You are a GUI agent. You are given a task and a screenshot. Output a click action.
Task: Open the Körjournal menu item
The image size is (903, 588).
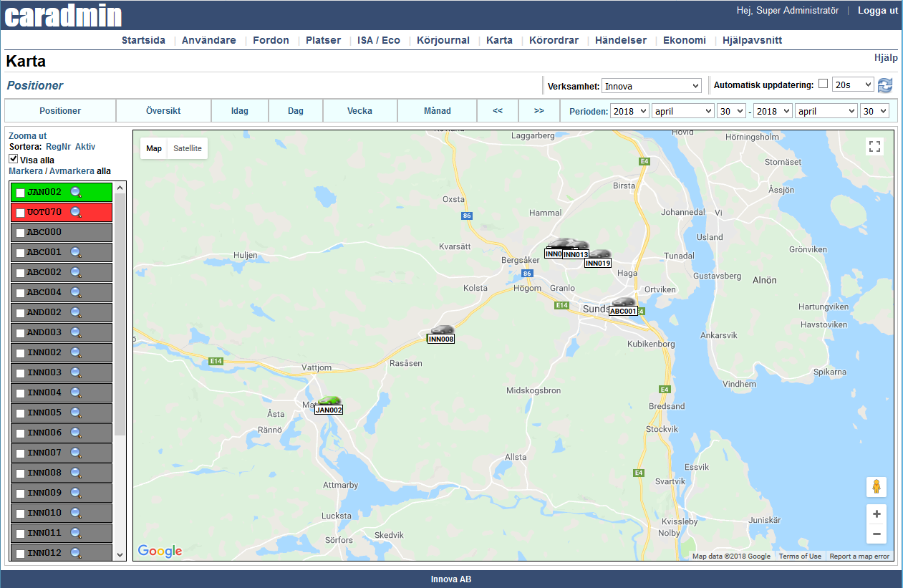coord(443,40)
